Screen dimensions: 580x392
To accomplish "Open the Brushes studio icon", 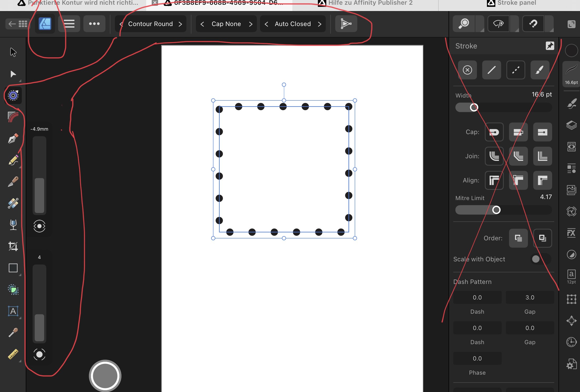I will click(571, 104).
